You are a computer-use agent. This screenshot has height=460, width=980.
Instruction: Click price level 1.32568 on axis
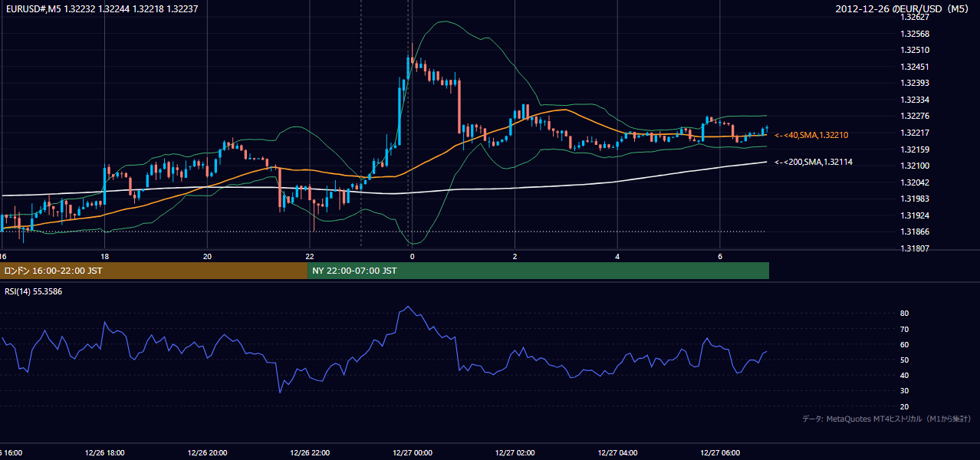913,34
